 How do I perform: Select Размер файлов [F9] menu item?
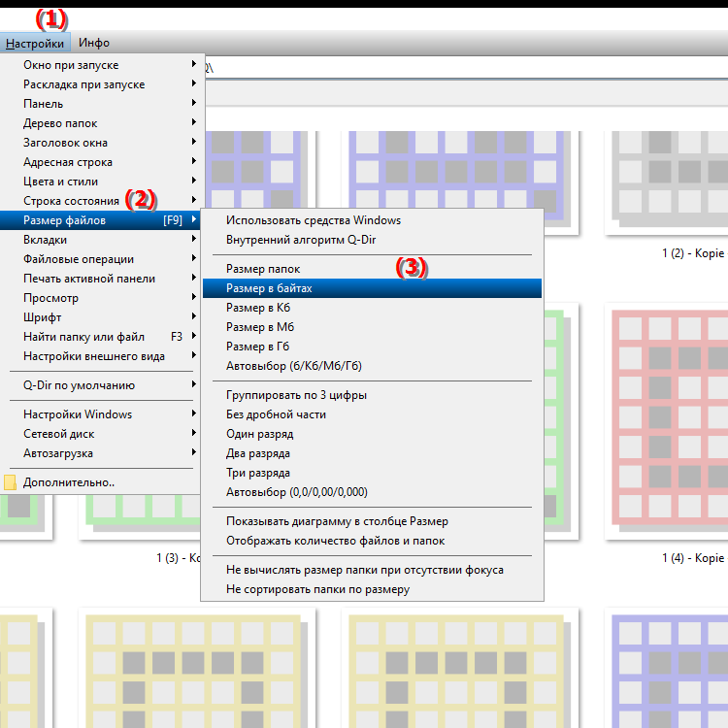101,220
